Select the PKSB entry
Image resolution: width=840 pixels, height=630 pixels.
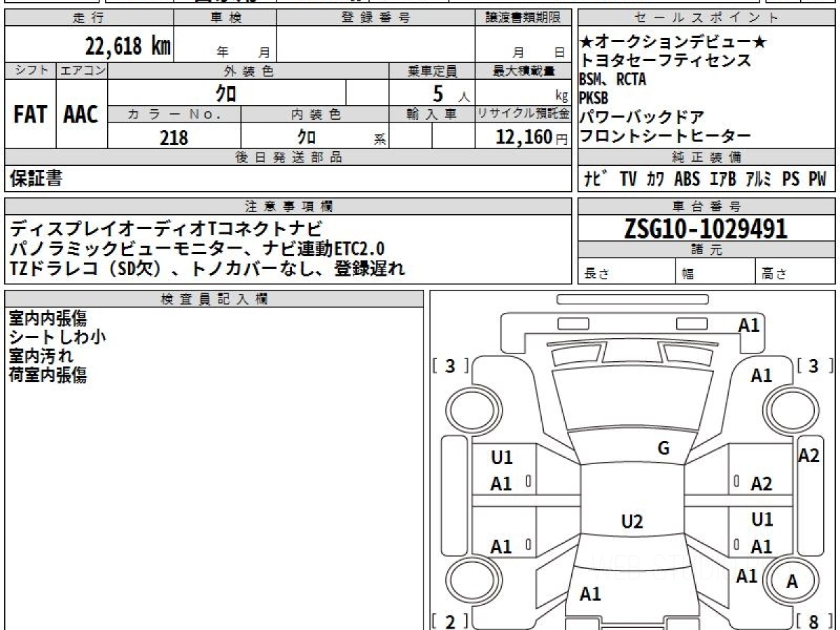[594, 99]
